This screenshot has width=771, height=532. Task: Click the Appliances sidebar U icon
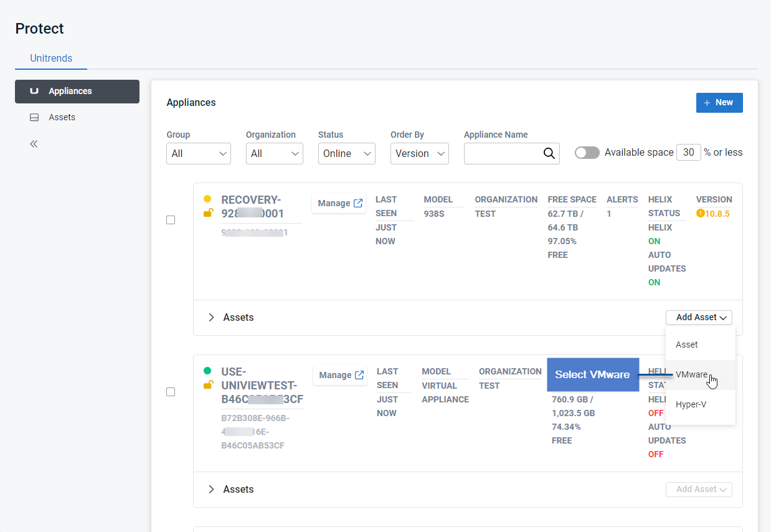tap(34, 91)
